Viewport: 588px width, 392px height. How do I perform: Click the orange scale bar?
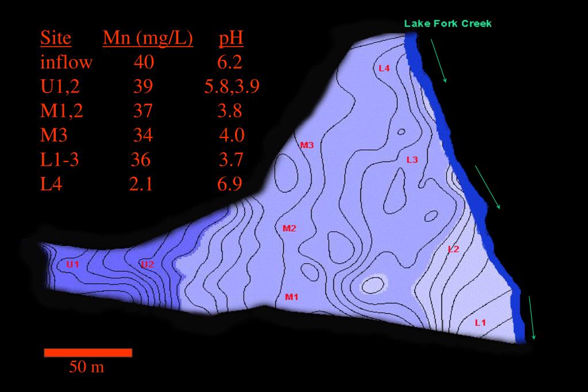pos(88,352)
